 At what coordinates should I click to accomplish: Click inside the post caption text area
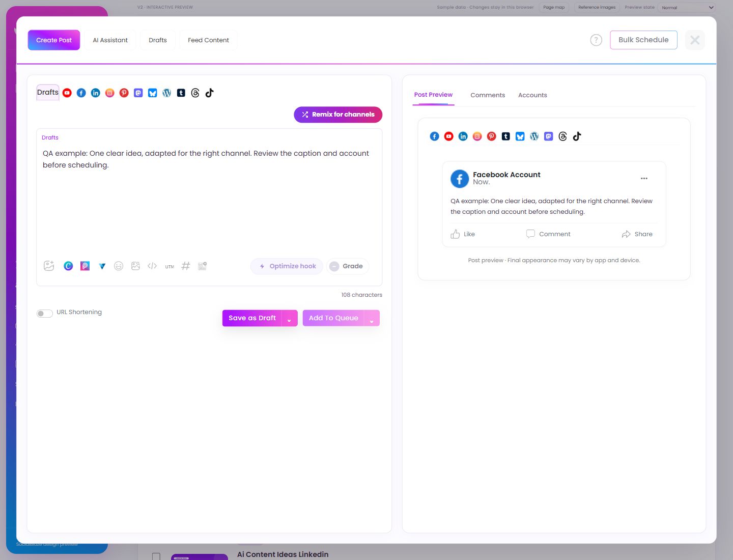(x=209, y=201)
